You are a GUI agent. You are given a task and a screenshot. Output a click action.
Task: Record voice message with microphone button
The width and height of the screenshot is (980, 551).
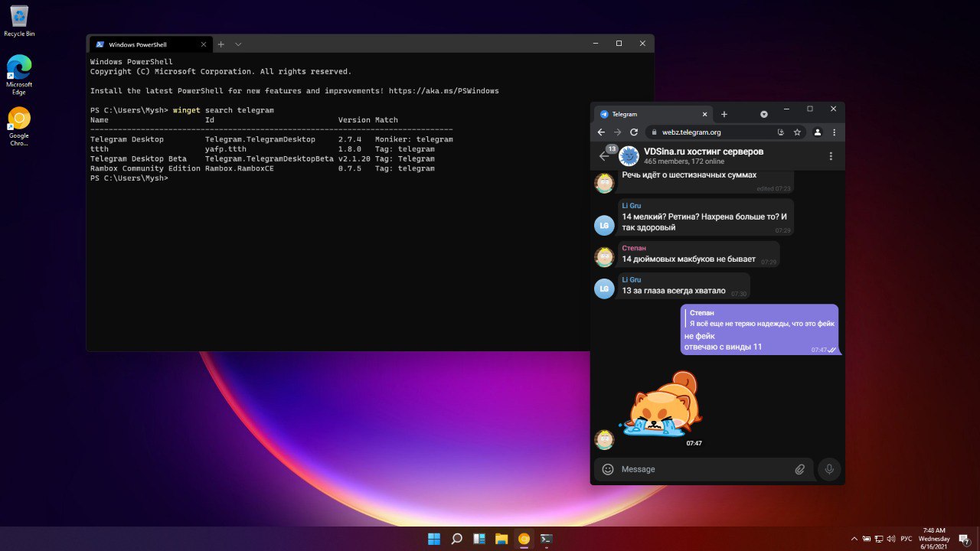point(829,469)
